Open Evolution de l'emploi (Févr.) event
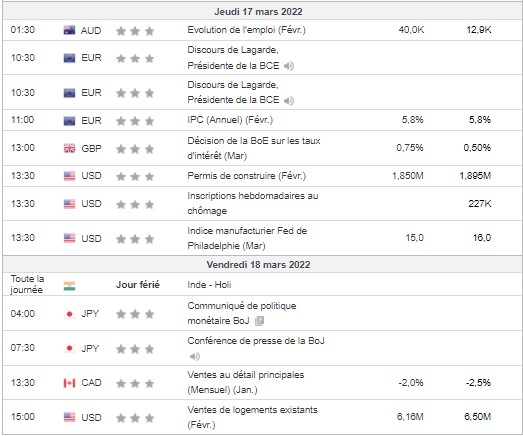Screen dimensions: 523x436 pyautogui.click(x=246, y=30)
